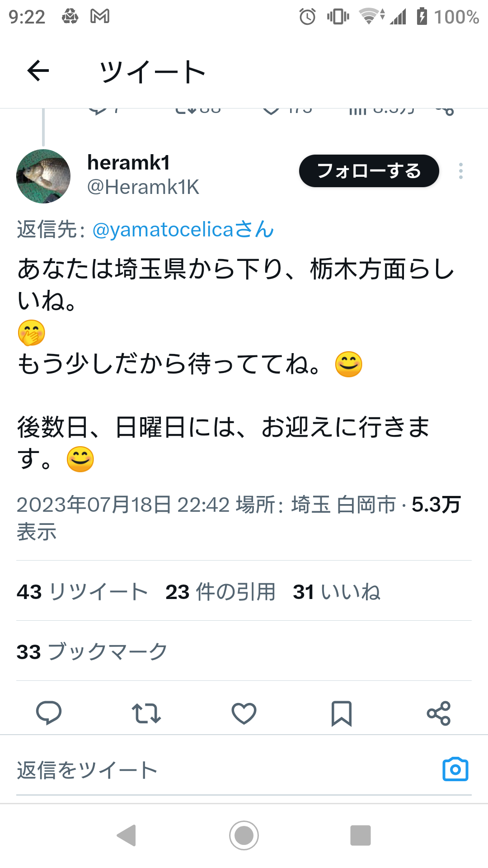488x868 pixels.
Task: Tap the share icon below the tweet
Action: 439,713
